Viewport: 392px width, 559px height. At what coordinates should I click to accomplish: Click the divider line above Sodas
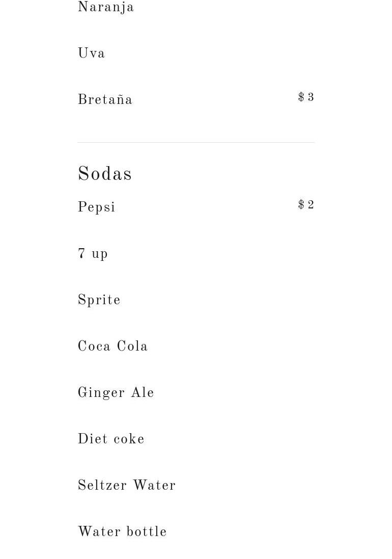coord(196,142)
